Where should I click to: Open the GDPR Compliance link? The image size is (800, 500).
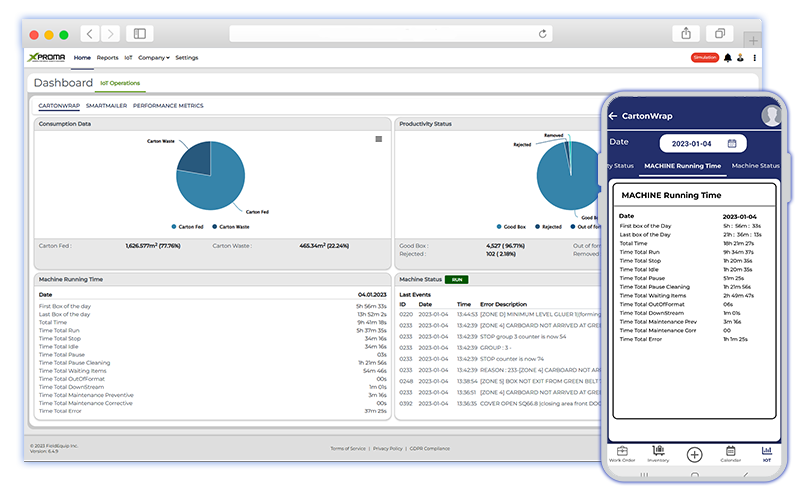[430, 448]
